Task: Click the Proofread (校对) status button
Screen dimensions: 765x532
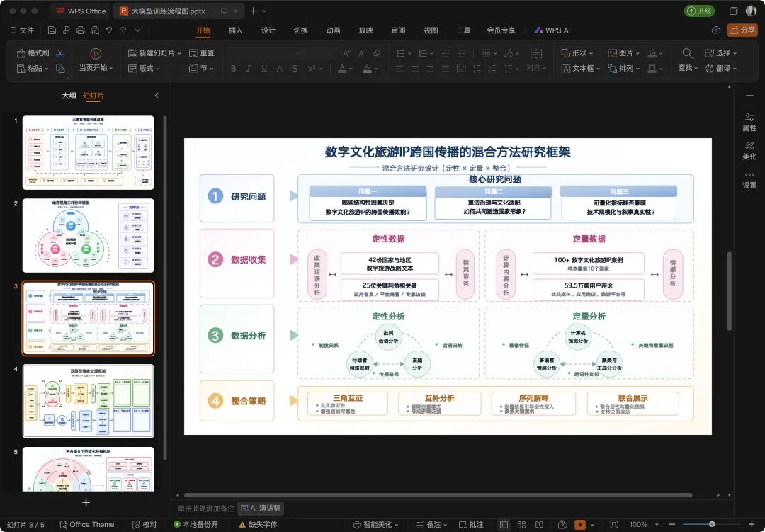Action: 144,525
